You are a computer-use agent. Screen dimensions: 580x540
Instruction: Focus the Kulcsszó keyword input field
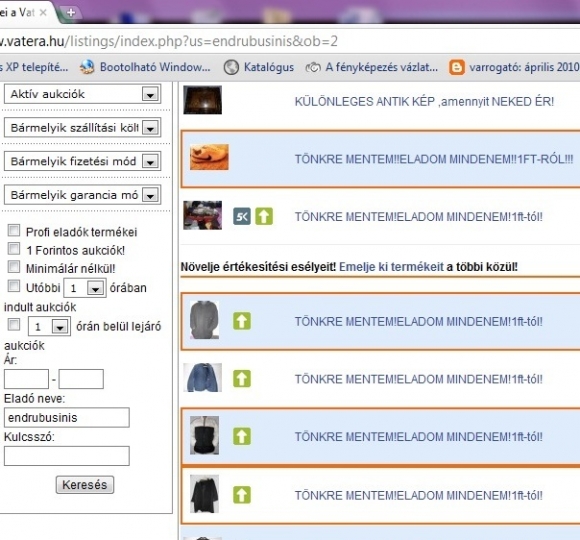(x=67, y=456)
